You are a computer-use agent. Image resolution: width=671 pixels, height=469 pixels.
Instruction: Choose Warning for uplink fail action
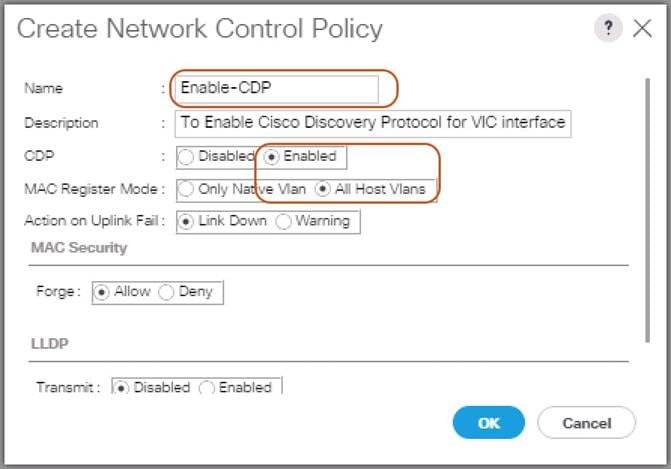pos(283,221)
